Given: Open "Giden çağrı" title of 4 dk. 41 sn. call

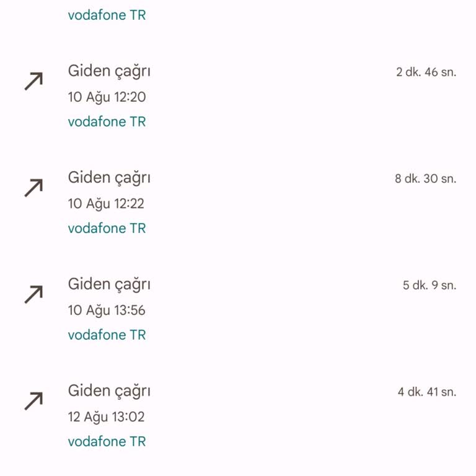Looking at the screenshot, I should pos(109,392).
